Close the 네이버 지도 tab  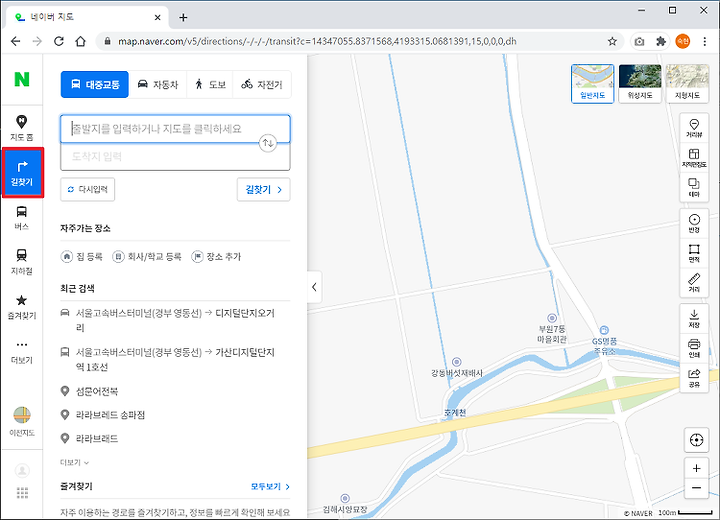[x=158, y=17]
